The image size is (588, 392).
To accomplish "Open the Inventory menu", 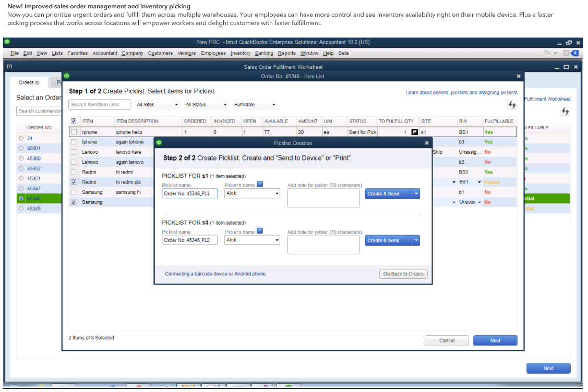I will pyautogui.click(x=241, y=53).
